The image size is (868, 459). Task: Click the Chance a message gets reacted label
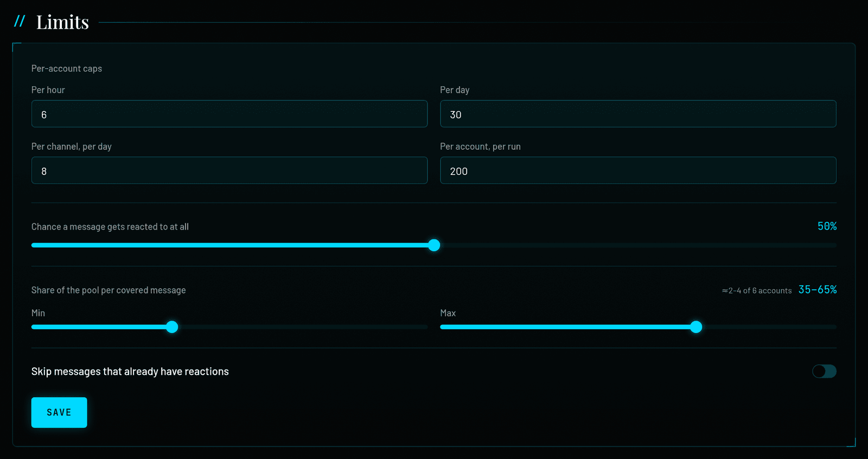(110, 227)
